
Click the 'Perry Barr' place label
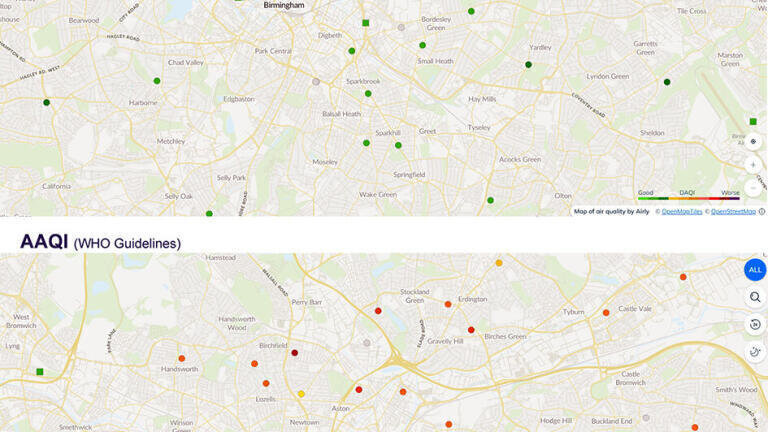click(x=307, y=302)
